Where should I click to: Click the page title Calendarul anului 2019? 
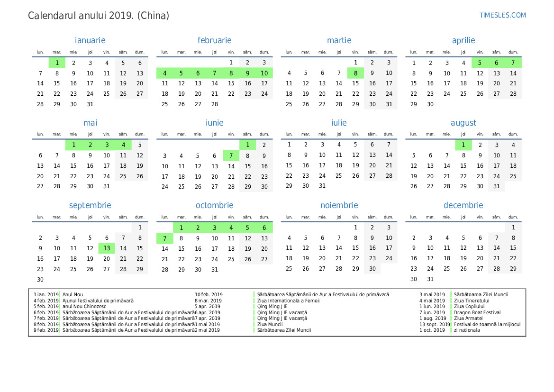(99, 16)
